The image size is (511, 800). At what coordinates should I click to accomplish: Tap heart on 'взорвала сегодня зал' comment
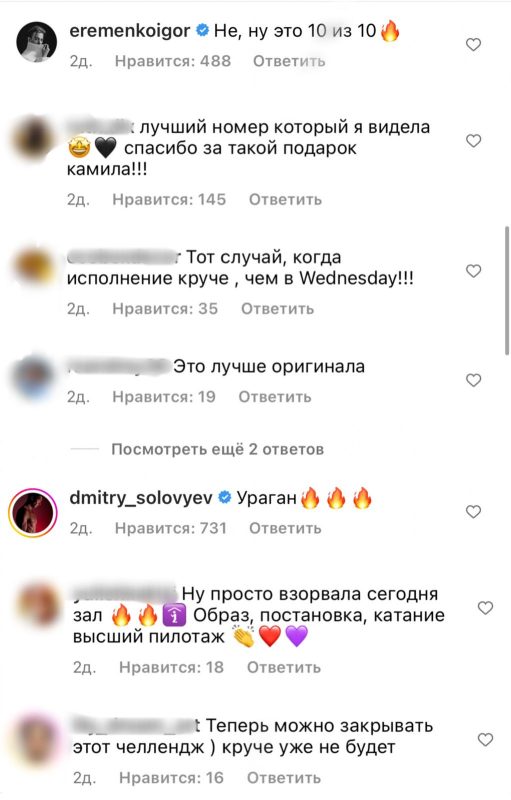pyautogui.click(x=485, y=608)
